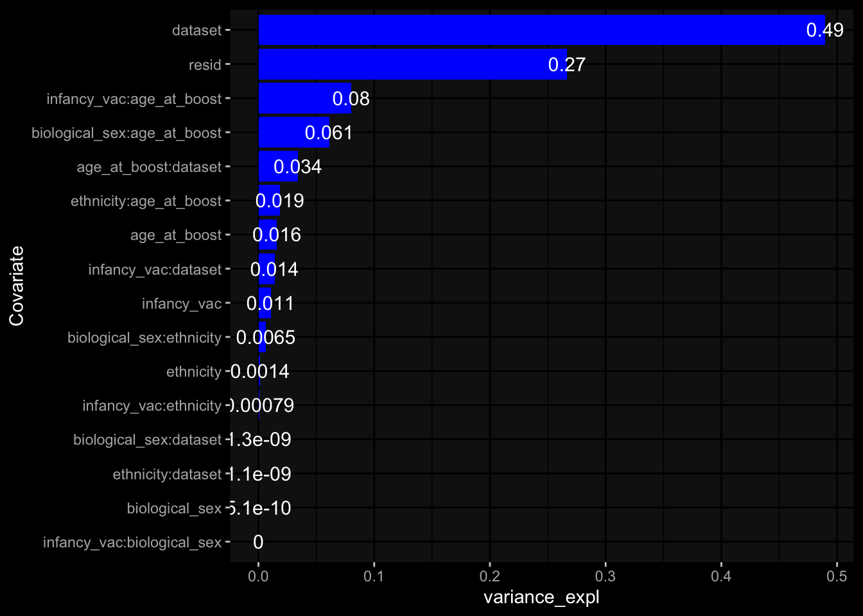863x616 pixels.
Task: Click the x-axis tick label 0.4
Action: (721, 576)
